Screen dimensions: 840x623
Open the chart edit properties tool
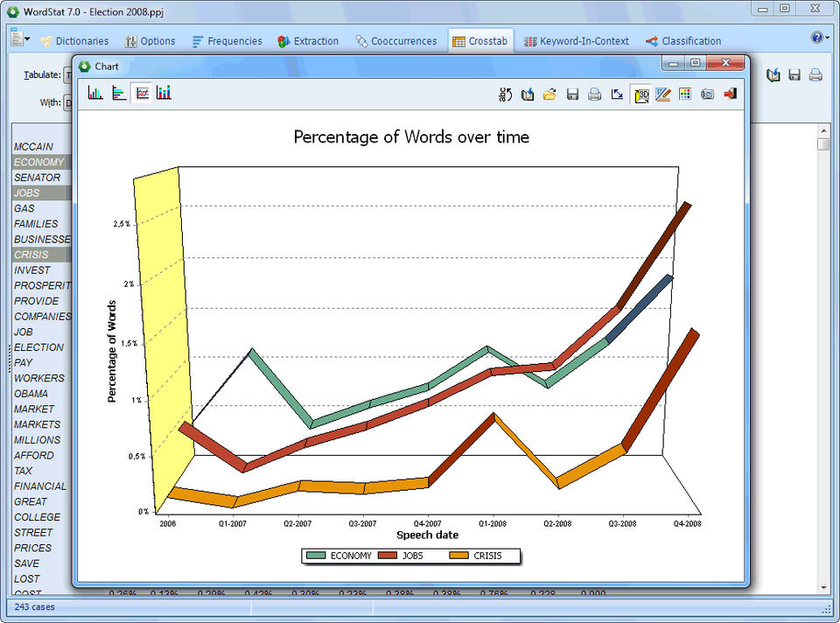coord(663,94)
